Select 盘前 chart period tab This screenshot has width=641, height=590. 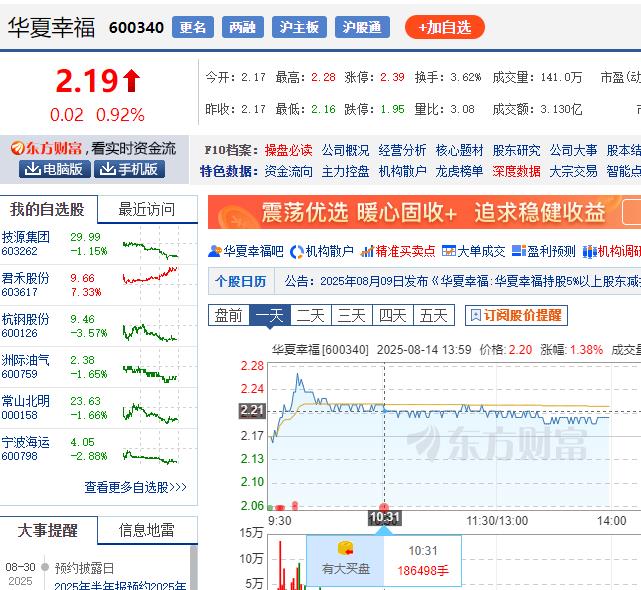[229, 315]
